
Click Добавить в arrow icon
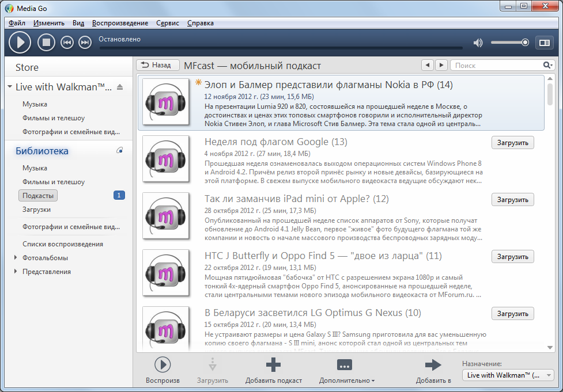tap(433, 365)
